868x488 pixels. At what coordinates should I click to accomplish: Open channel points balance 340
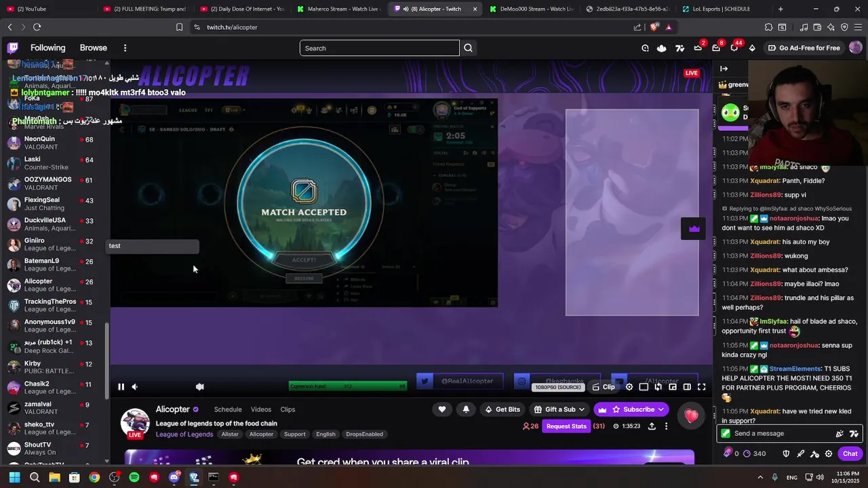pyautogui.click(x=755, y=453)
